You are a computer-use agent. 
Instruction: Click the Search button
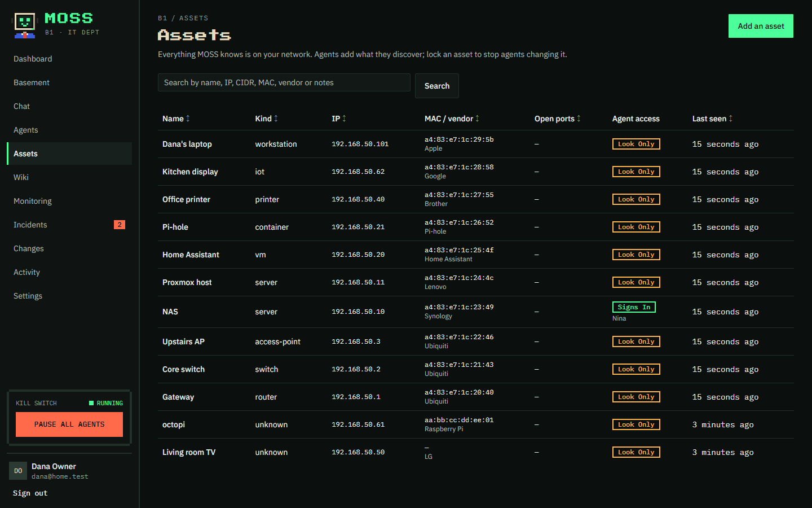point(437,86)
